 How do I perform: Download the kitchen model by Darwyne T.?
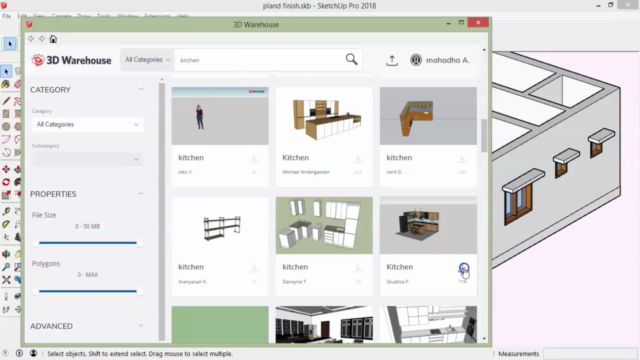358,268
